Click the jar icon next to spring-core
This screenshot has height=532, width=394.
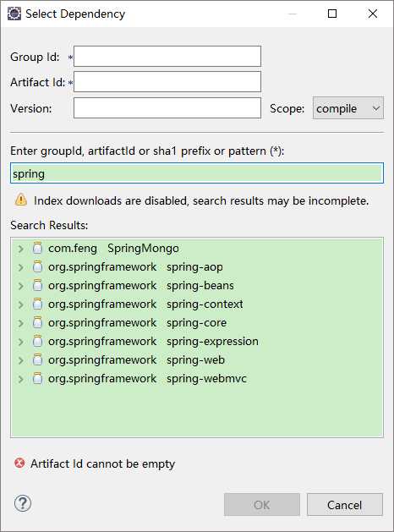pyautogui.click(x=37, y=322)
